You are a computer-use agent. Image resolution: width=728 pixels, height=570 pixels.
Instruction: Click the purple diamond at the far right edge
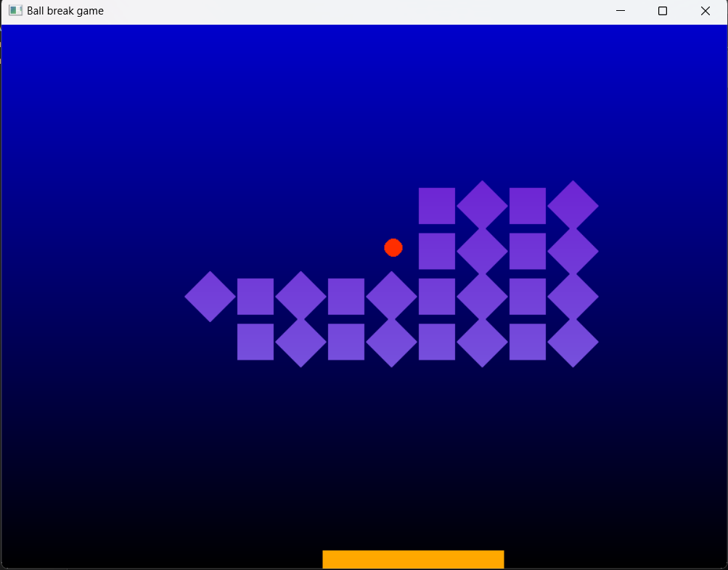(x=575, y=296)
